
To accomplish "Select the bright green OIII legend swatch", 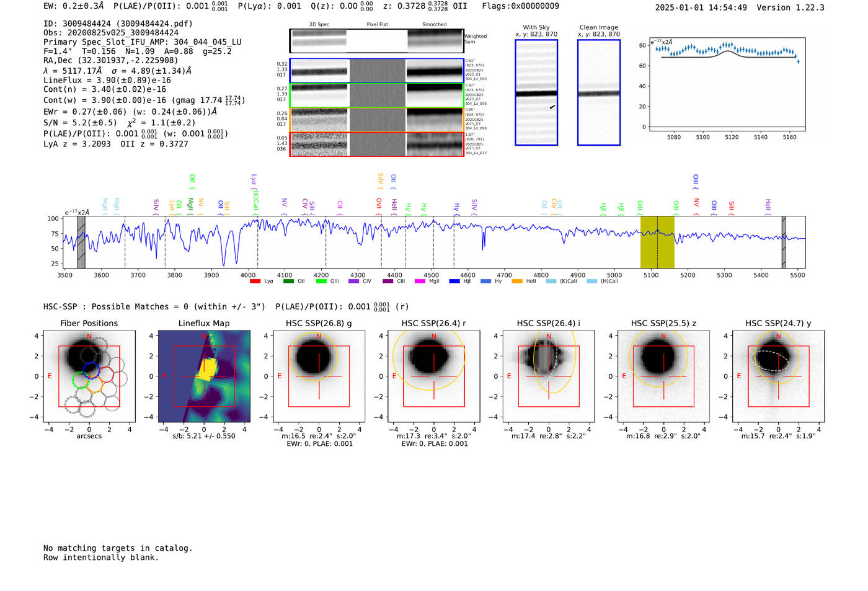I will click(321, 282).
